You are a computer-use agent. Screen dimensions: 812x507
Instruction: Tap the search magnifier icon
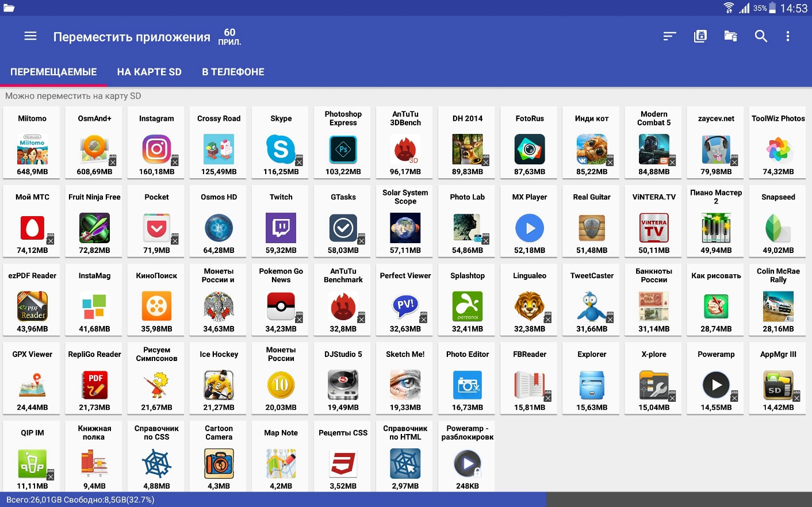(761, 36)
